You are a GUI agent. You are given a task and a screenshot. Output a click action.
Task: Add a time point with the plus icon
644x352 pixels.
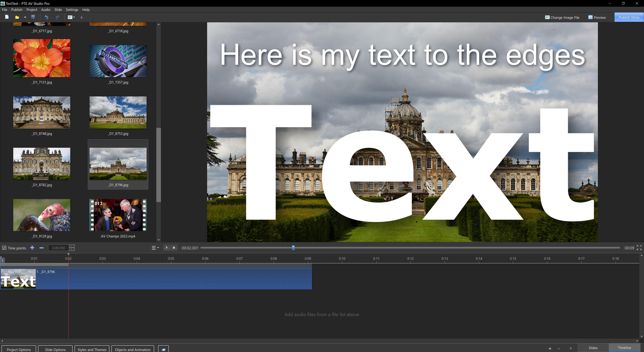coord(32,248)
